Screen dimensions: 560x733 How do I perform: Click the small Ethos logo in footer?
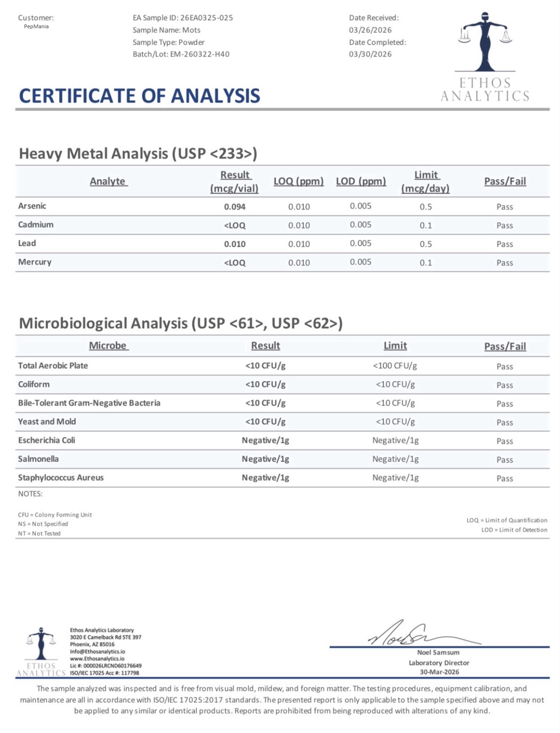[x=41, y=652]
